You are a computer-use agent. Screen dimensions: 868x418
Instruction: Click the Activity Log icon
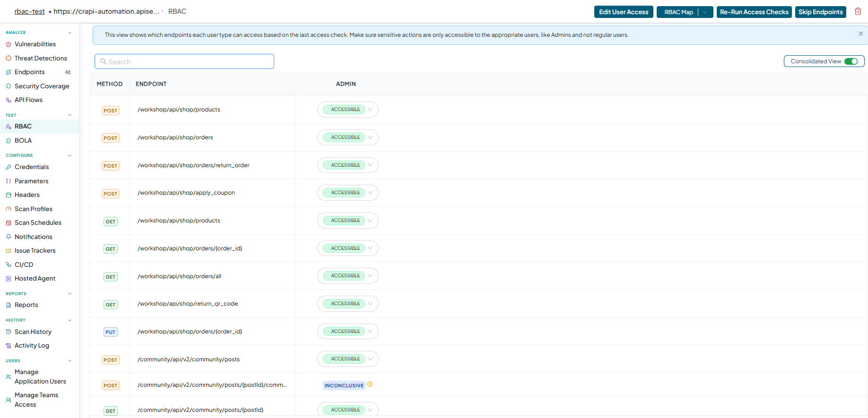(9, 346)
